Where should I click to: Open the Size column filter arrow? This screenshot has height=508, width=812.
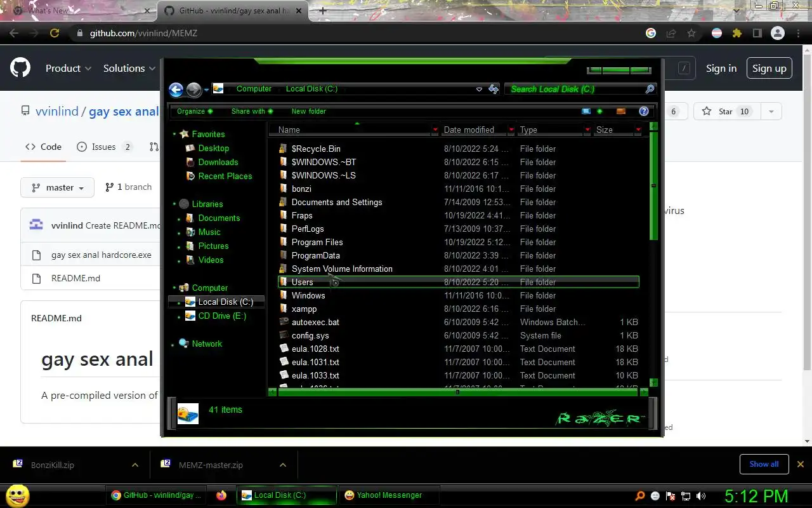coord(638,130)
